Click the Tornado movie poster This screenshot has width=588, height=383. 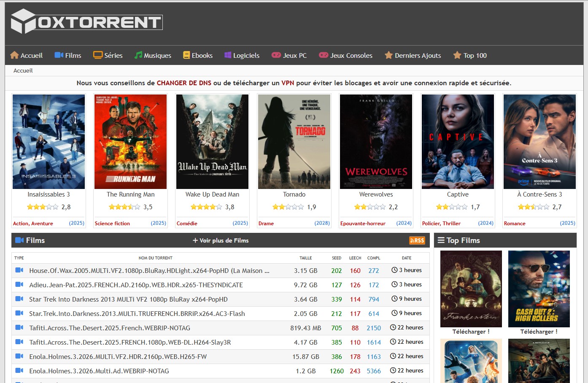(294, 142)
